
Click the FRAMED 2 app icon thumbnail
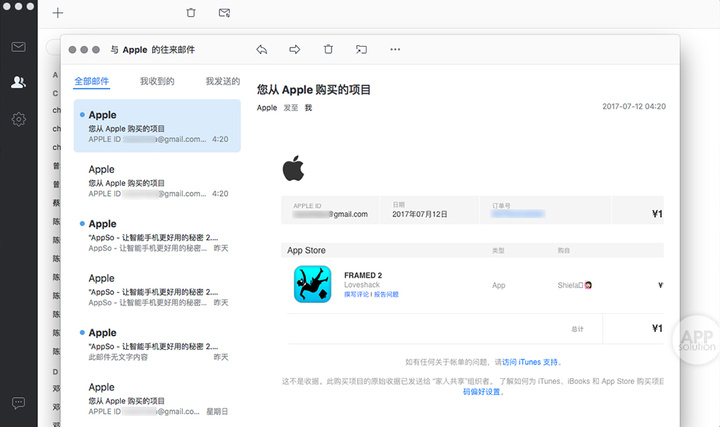(x=312, y=284)
